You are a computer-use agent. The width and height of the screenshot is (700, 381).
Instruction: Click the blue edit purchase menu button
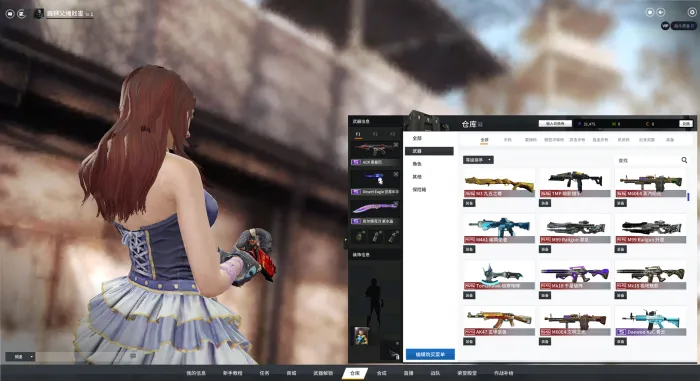pos(430,354)
